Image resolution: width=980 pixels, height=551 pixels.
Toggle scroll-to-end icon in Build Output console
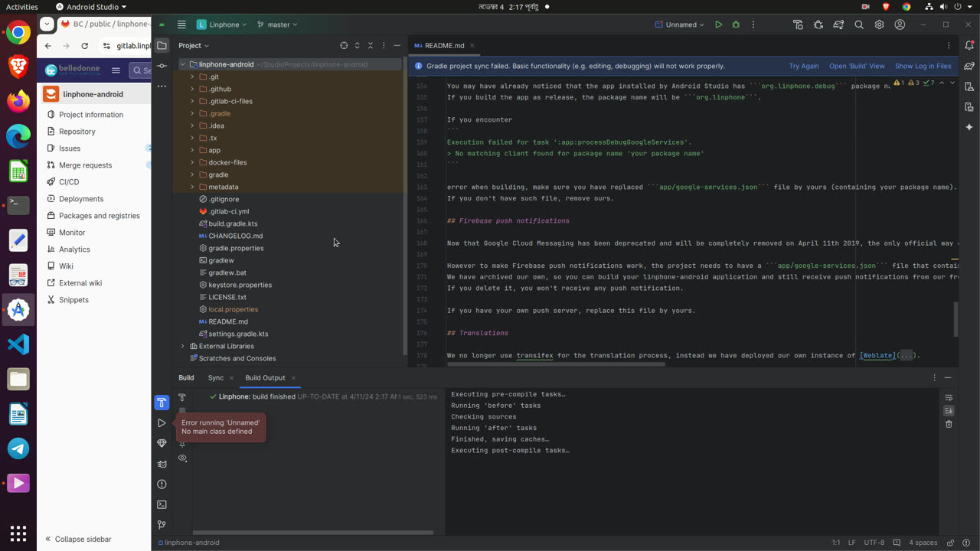pyautogui.click(x=949, y=411)
